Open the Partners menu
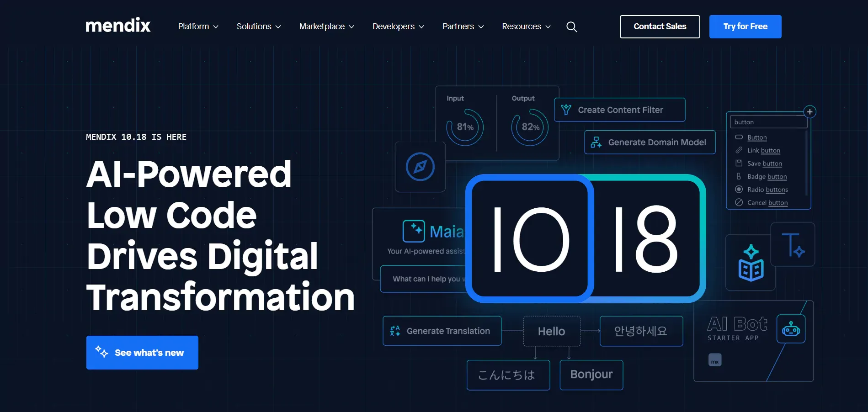Image resolution: width=868 pixels, height=412 pixels. tap(463, 26)
